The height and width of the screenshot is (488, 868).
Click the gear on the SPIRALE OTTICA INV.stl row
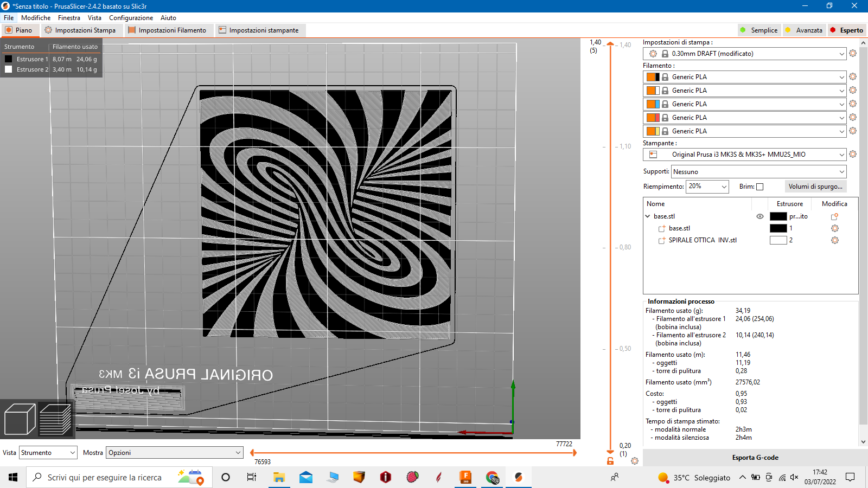835,240
